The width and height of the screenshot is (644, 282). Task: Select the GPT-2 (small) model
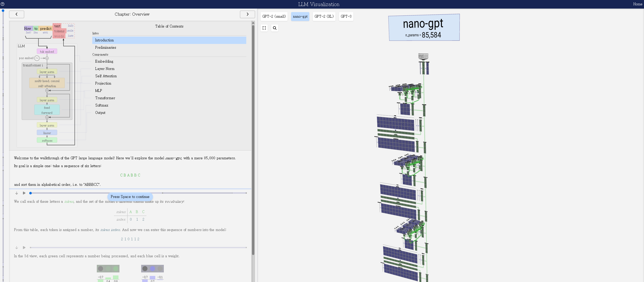coord(274,16)
